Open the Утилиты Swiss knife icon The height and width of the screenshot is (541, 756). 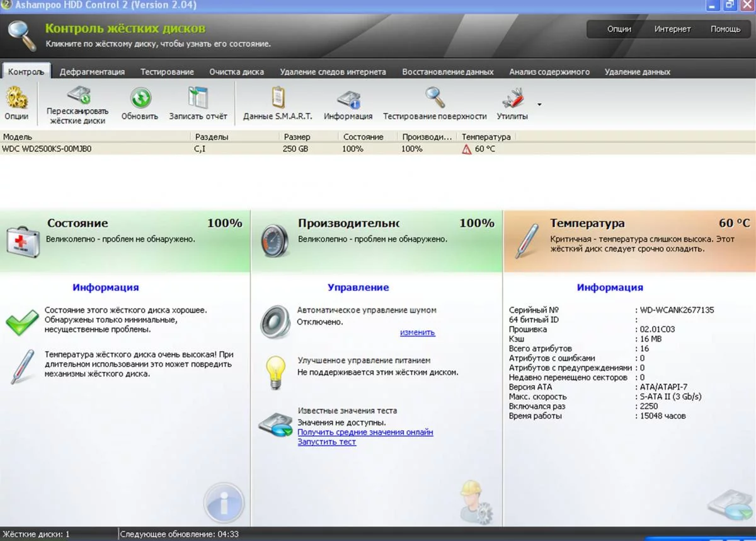tap(513, 98)
